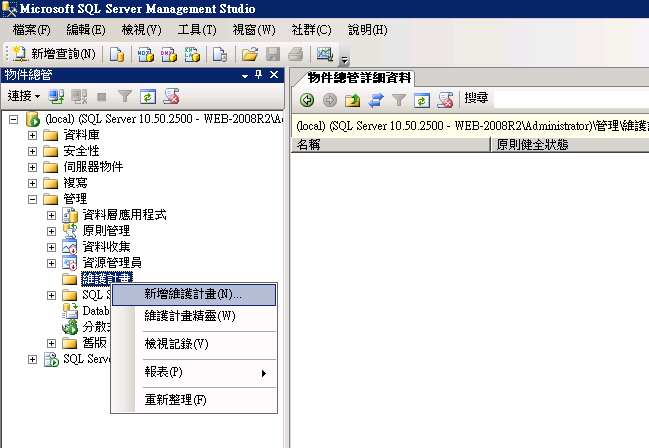Click the XMLA query toolbar icon

pos(192,54)
